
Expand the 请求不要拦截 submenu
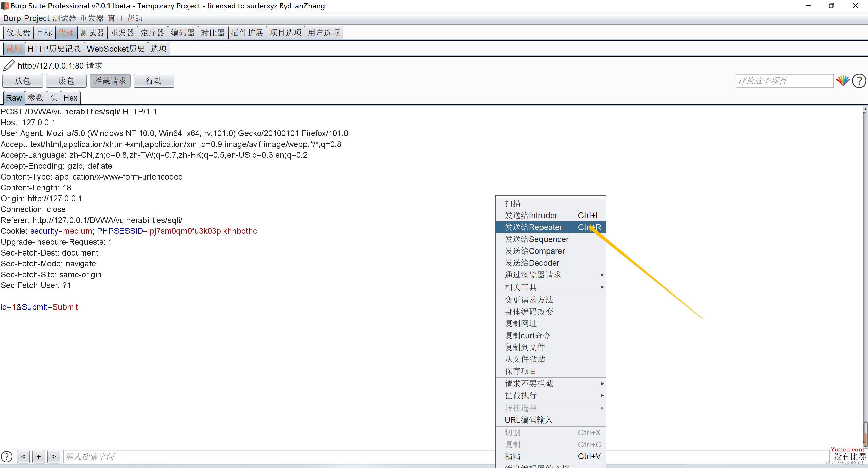551,383
